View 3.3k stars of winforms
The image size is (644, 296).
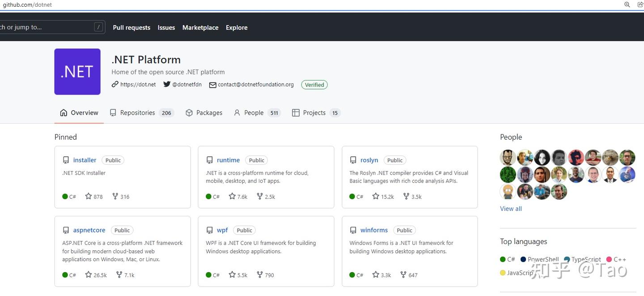click(x=381, y=275)
